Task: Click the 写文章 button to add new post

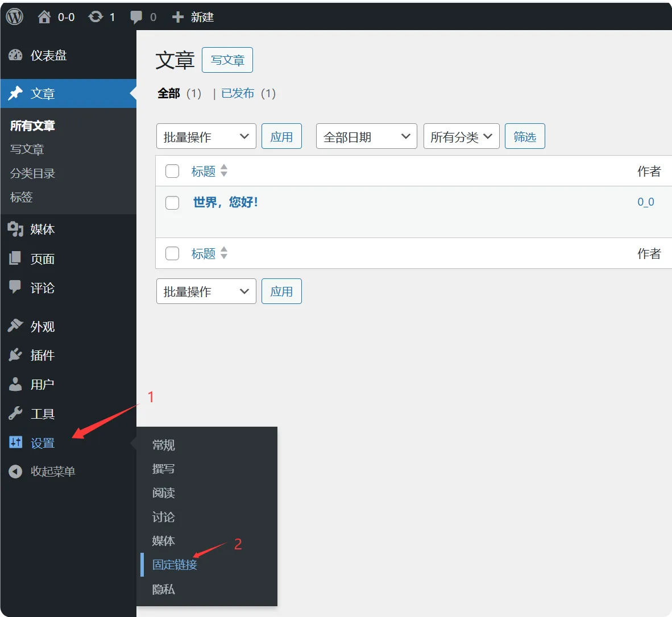Action: [227, 60]
